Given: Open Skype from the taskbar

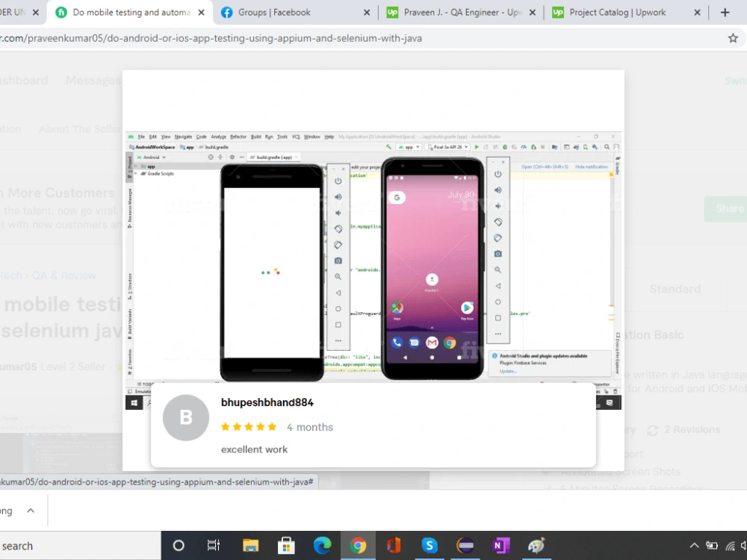Looking at the screenshot, I should (430, 545).
